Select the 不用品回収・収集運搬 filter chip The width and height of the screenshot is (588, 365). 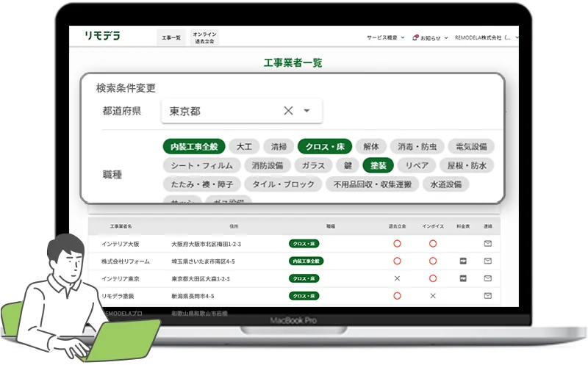(373, 184)
